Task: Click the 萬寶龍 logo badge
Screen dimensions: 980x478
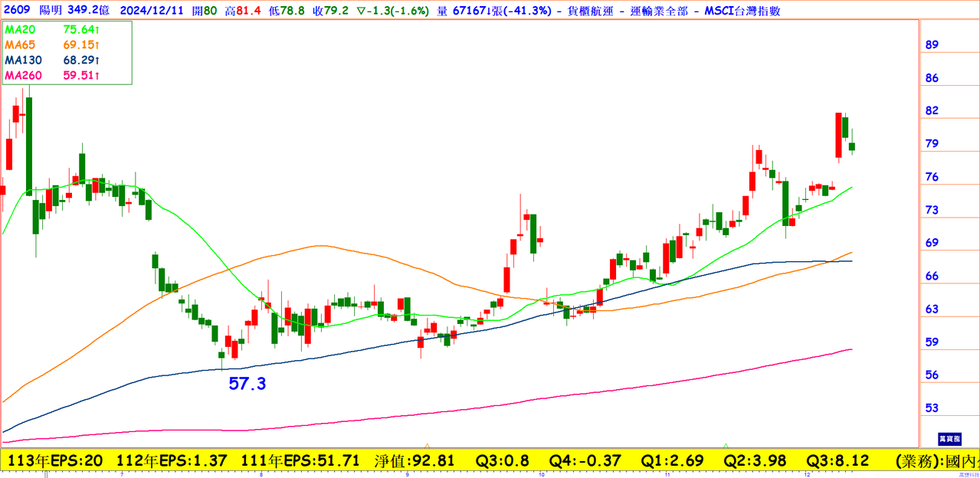Action: pyautogui.click(x=948, y=439)
